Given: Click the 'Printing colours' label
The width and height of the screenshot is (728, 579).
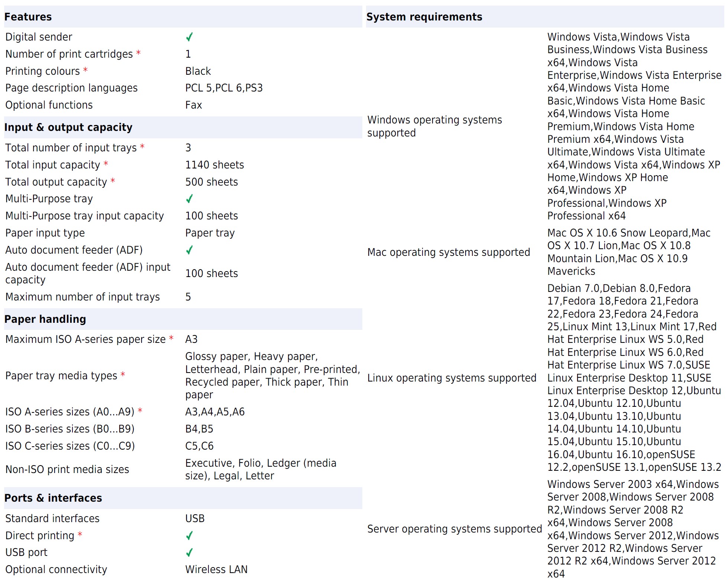Looking at the screenshot, I should (43, 71).
